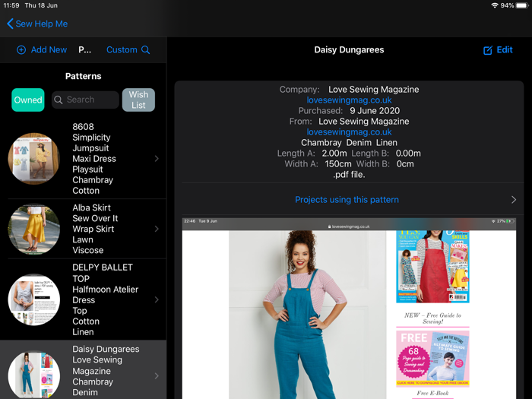Expand chevron for Daisy Dungarees row

coord(157,376)
